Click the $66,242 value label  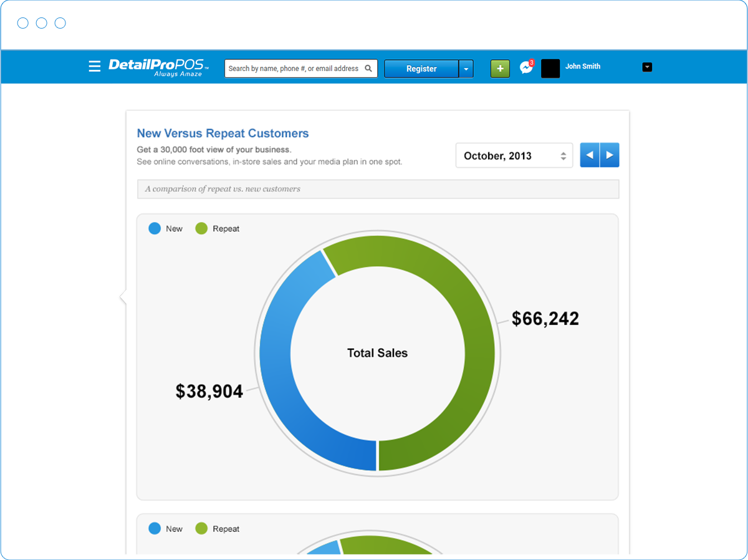pyautogui.click(x=545, y=319)
